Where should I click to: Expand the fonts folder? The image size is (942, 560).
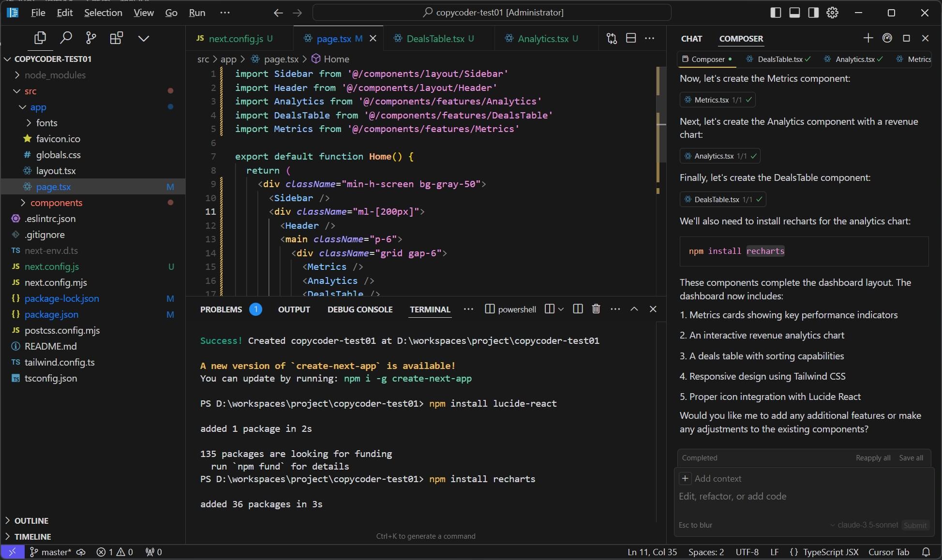pyautogui.click(x=93, y=123)
